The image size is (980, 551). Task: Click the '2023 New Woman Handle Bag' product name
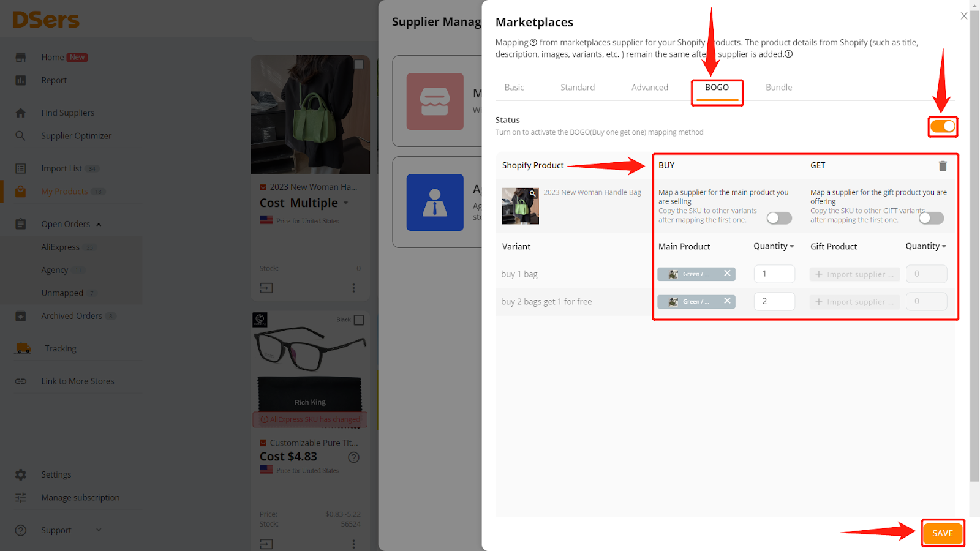pos(592,192)
